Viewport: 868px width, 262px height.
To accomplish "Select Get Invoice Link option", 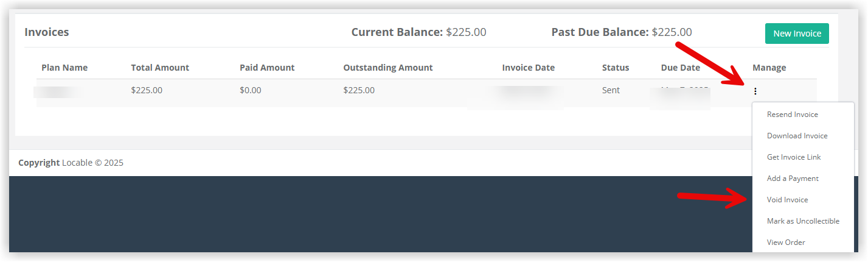I will point(794,157).
